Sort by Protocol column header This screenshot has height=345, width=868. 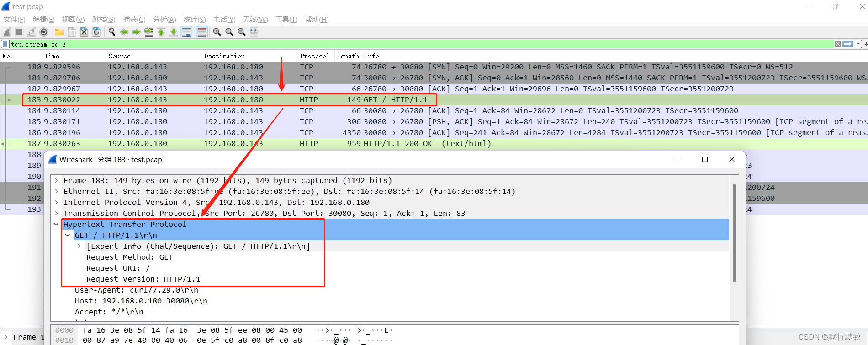316,56
